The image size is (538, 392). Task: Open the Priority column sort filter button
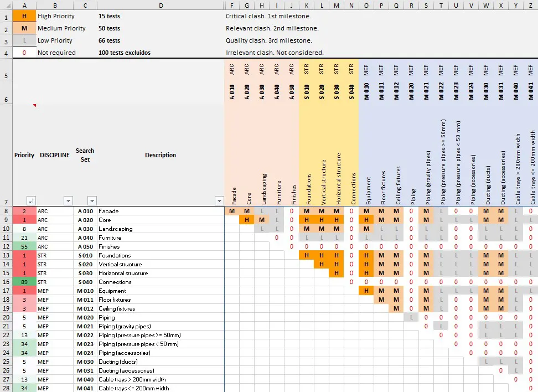pos(31,201)
